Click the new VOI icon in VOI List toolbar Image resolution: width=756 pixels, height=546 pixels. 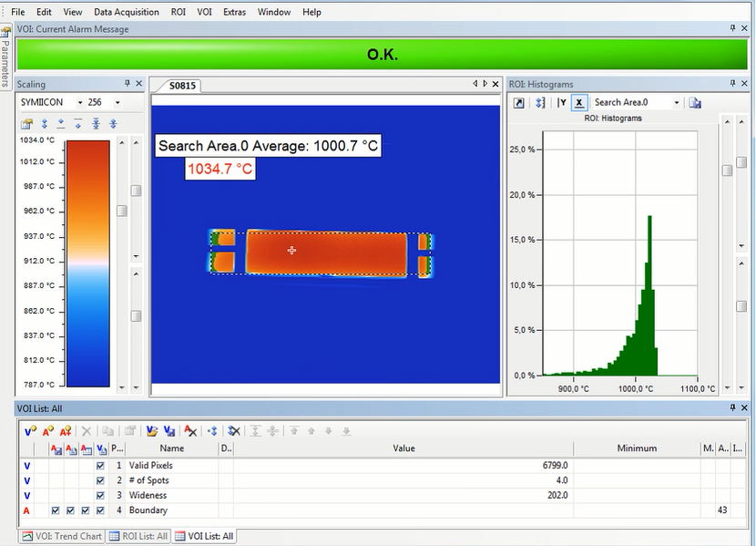(x=29, y=431)
